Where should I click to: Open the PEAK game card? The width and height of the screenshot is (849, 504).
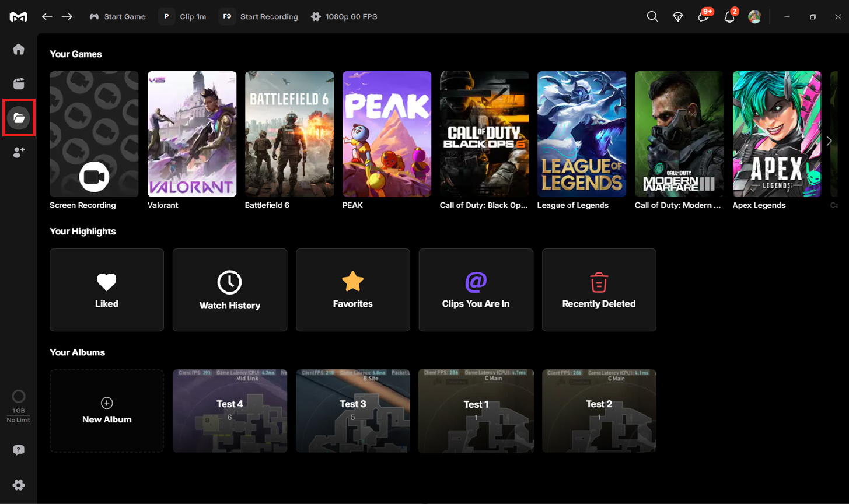(387, 134)
